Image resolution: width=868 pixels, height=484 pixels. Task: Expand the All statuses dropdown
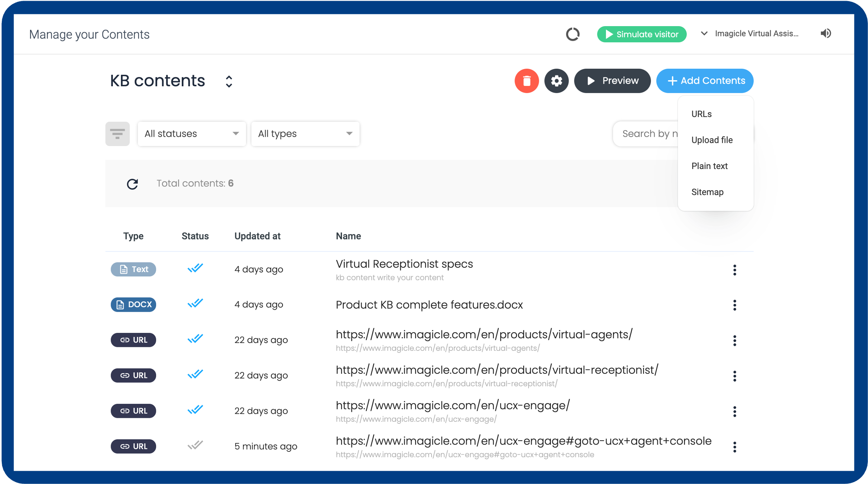pyautogui.click(x=192, y=134)
